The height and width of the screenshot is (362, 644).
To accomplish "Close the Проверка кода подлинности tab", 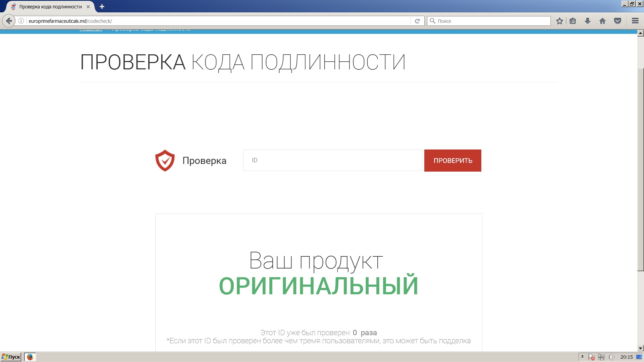I will [x=88, y=6].
